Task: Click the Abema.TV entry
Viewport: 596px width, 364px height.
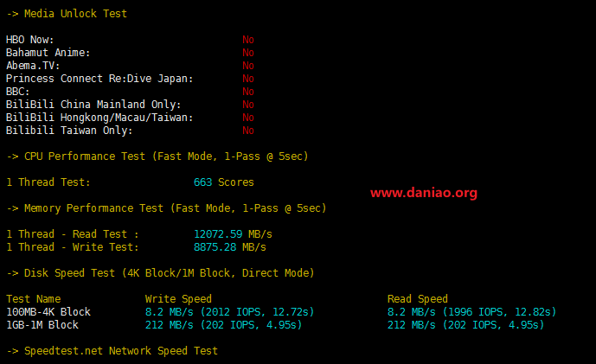Action: click(x=33, y=66)
